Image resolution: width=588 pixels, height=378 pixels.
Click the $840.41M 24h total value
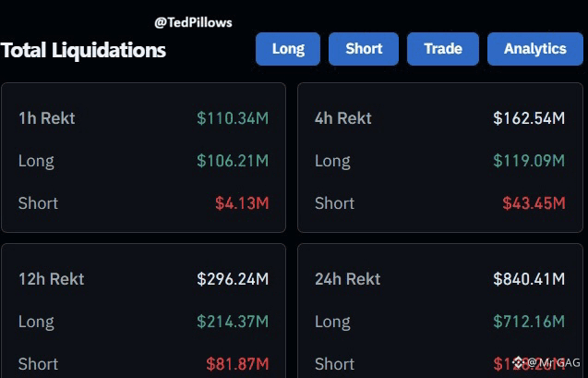529,279
